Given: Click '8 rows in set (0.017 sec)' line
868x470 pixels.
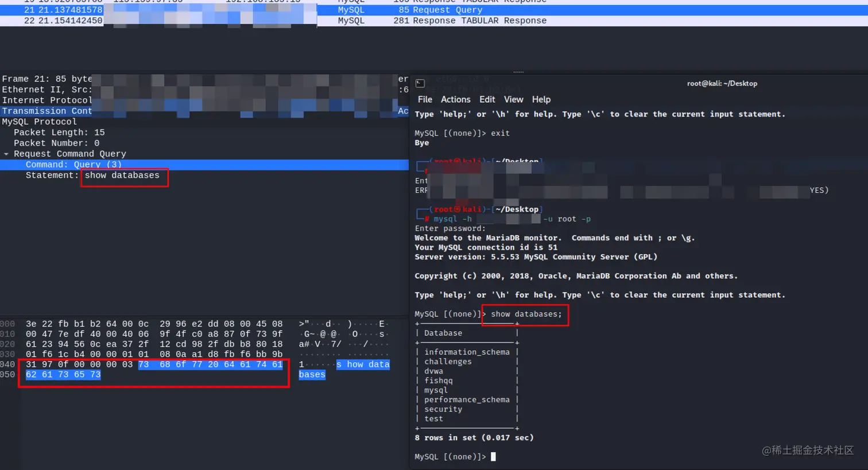Looking at the screenshot, I should (x=474, y=437).
